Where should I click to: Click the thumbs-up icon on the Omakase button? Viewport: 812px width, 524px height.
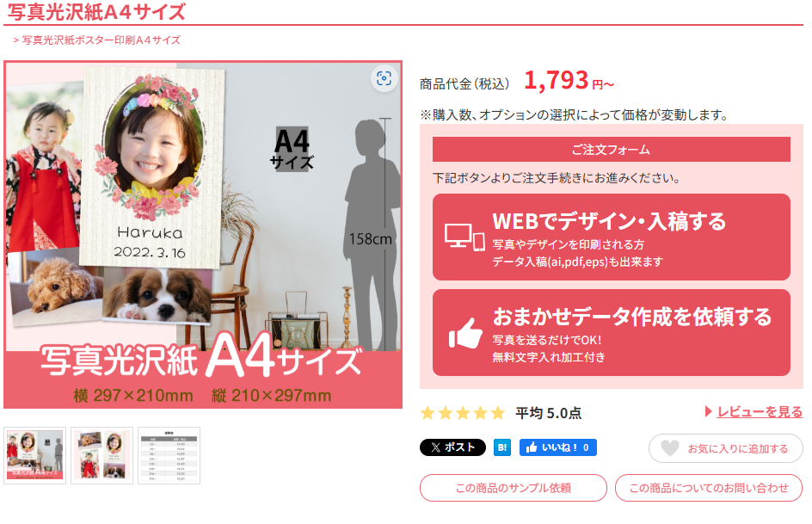[x=465, y=333]
